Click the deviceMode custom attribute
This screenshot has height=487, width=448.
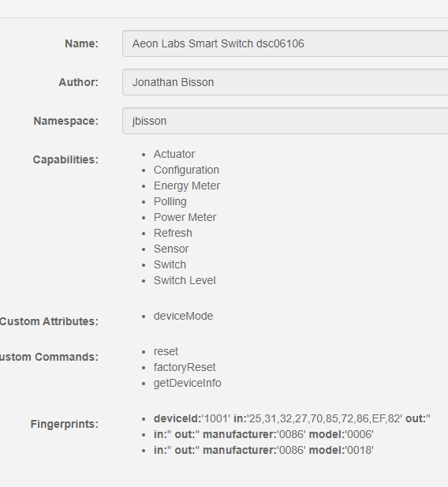[184, 316]
